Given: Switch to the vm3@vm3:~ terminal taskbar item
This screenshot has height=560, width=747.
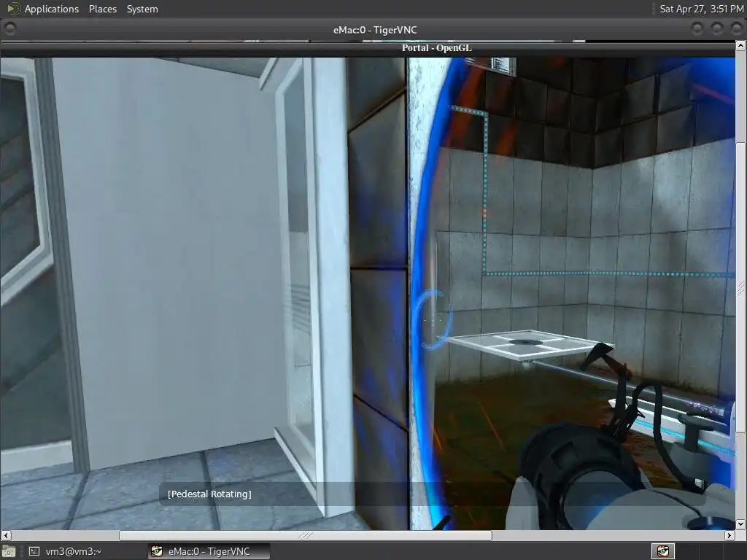Looking at the screenshot, I should coord(65,551).
